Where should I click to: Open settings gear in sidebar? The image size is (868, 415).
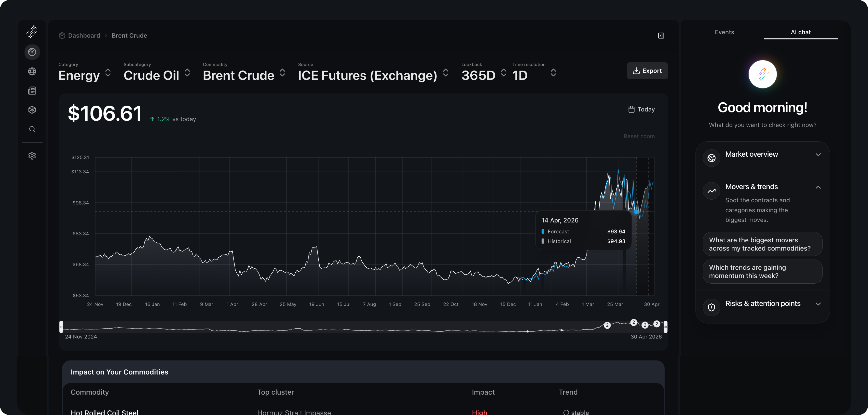click(x=32, y=156)
